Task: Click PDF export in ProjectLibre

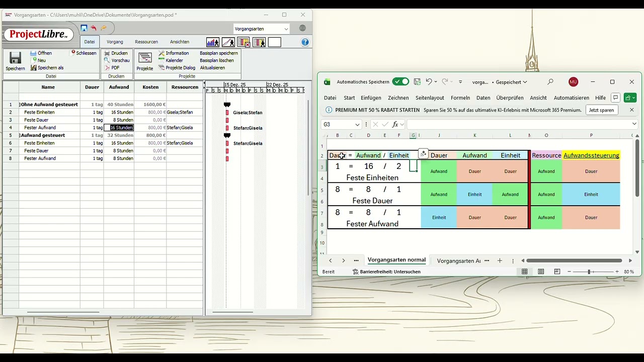Action: (112, 68)
